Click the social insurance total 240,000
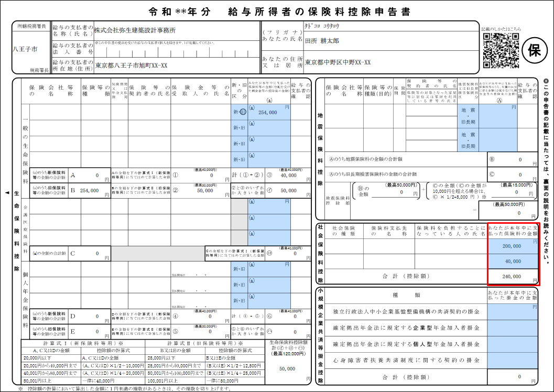Image resolution: width=554 pixels, height=392 pixels. point(512,277)
